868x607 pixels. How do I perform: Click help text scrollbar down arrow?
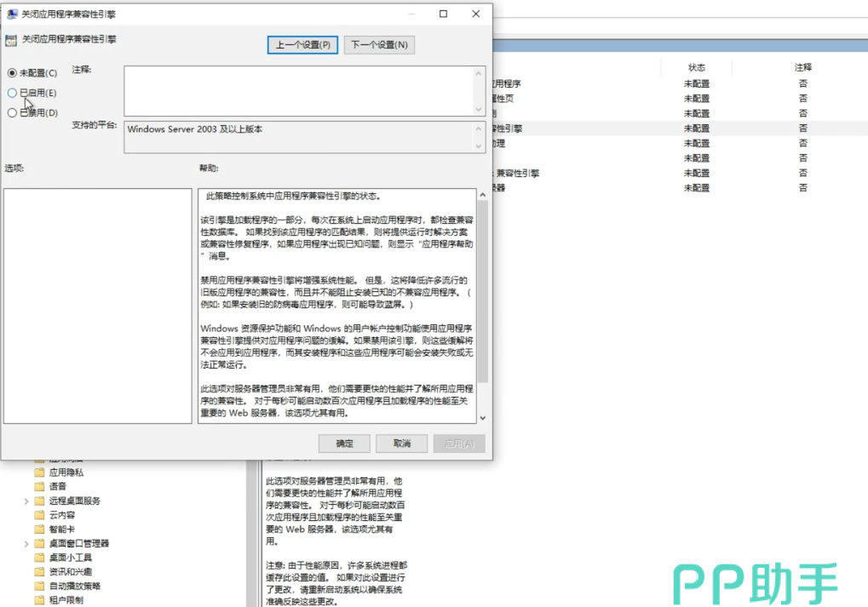point(483,418)
